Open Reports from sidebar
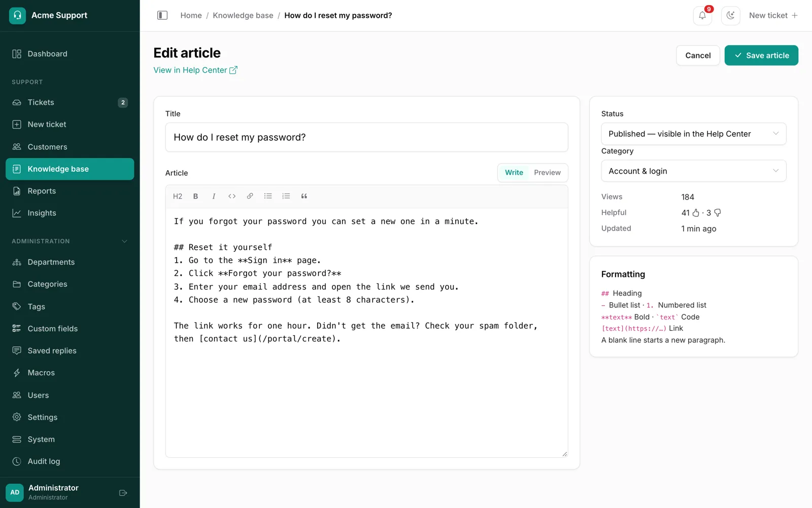 pos(70,191)
